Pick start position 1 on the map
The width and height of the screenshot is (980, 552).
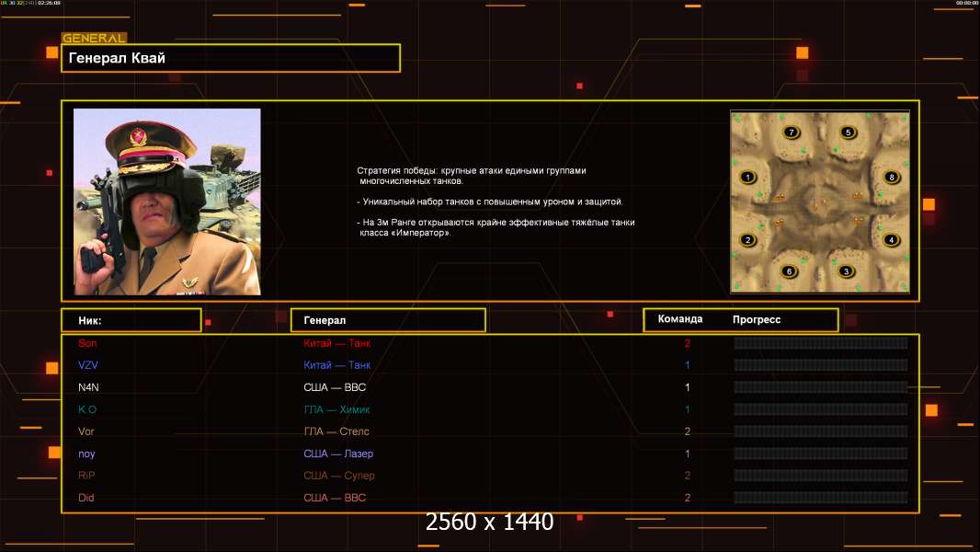point(747,178)
